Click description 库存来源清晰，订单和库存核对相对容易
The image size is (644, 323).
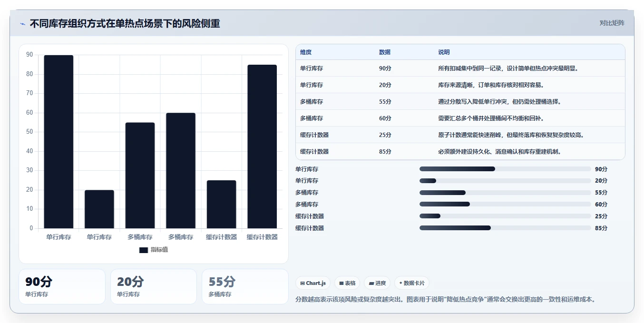click(491, 85)
